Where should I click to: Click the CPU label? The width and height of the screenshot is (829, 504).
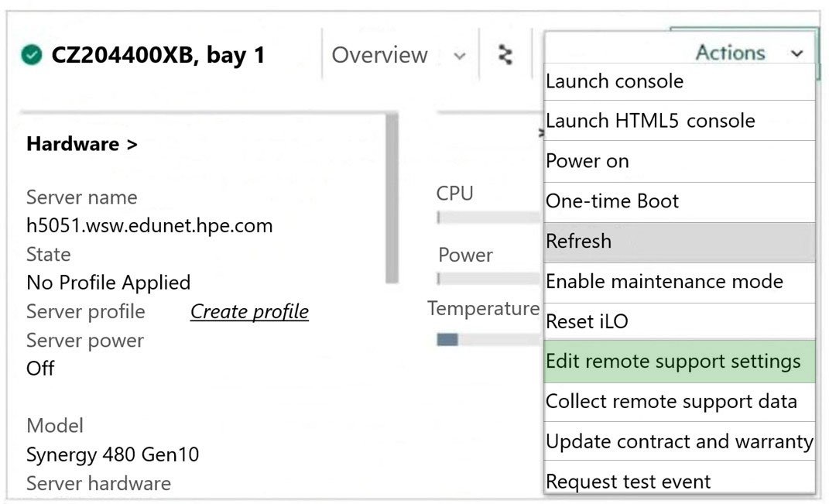tap(454, 193)
